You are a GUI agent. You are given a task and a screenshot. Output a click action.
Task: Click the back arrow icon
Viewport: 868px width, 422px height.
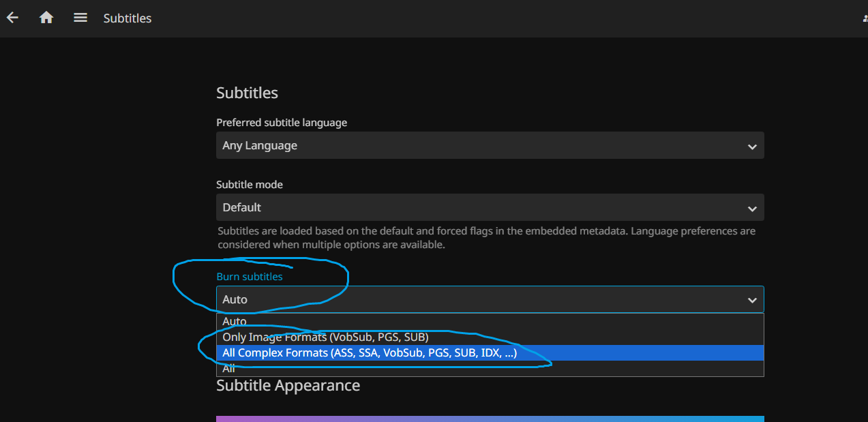[x=12, y=18]
